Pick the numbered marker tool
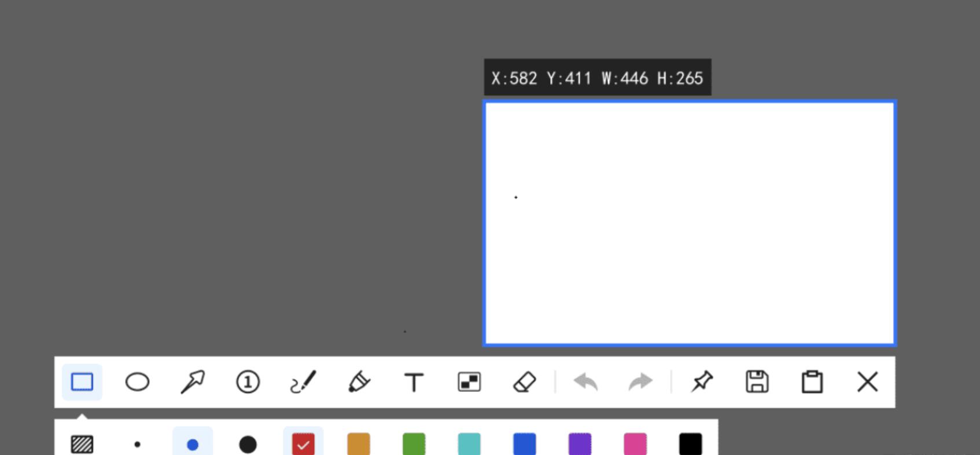The width and height of the screenshot is (980, 455). click(x=248, y=382)
